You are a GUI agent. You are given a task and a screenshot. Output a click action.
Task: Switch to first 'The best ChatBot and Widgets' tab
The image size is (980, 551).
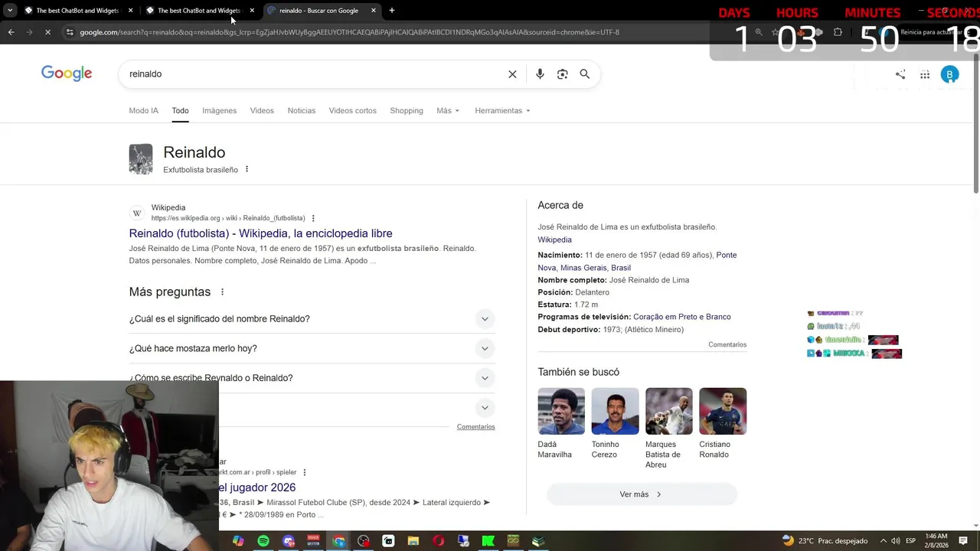click(x=77, y=11)
